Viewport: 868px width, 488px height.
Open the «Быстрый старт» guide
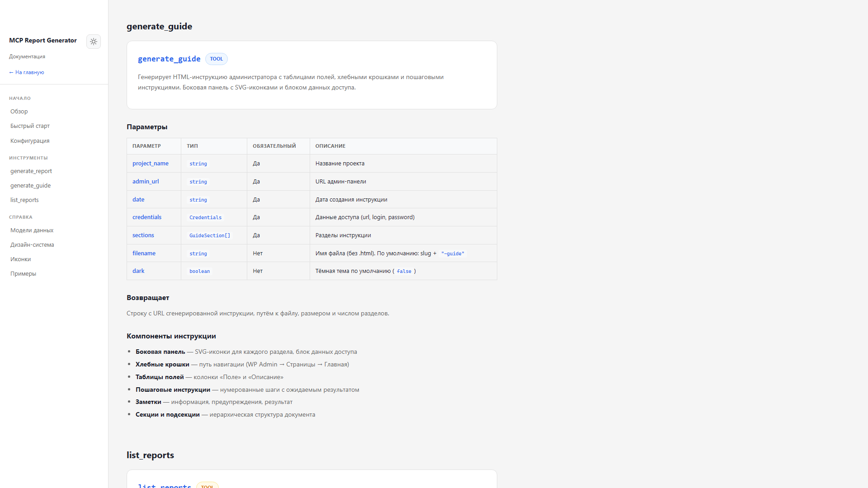coord(30,126)
